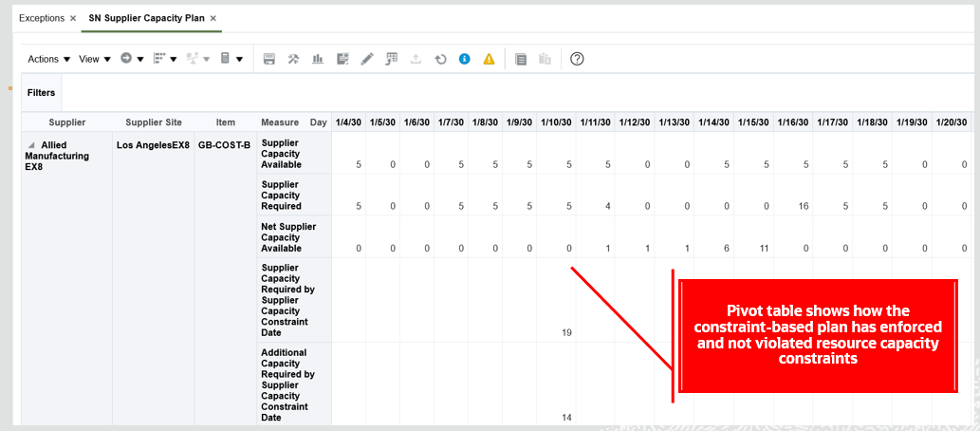980x431 pixels.
Task: Click the upload arrow icon
Action: 416,59
